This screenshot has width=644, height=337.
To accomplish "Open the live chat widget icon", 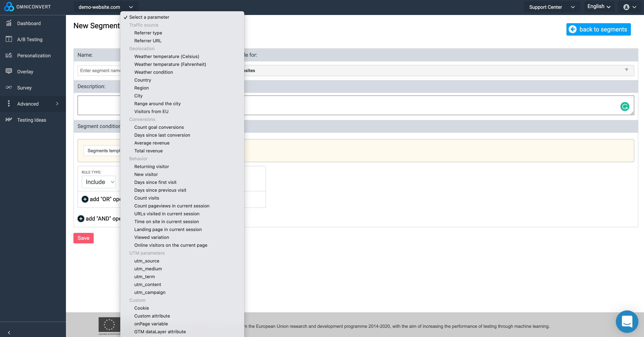I will [x=627, y=321].
